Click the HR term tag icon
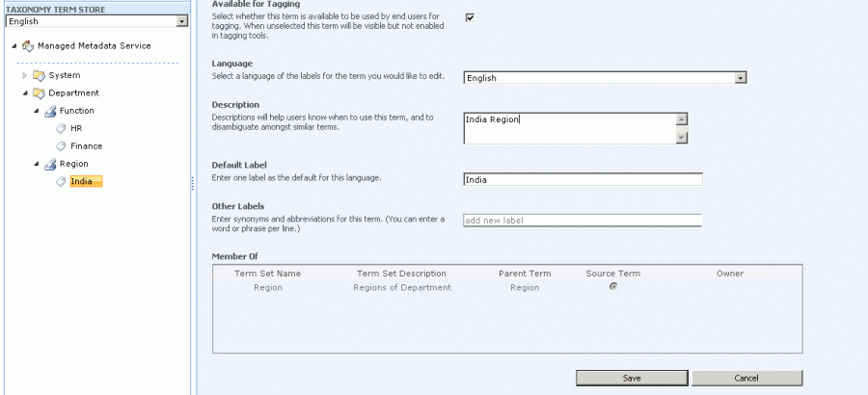This screenshot has width=868, height=395. coord(62,128)
